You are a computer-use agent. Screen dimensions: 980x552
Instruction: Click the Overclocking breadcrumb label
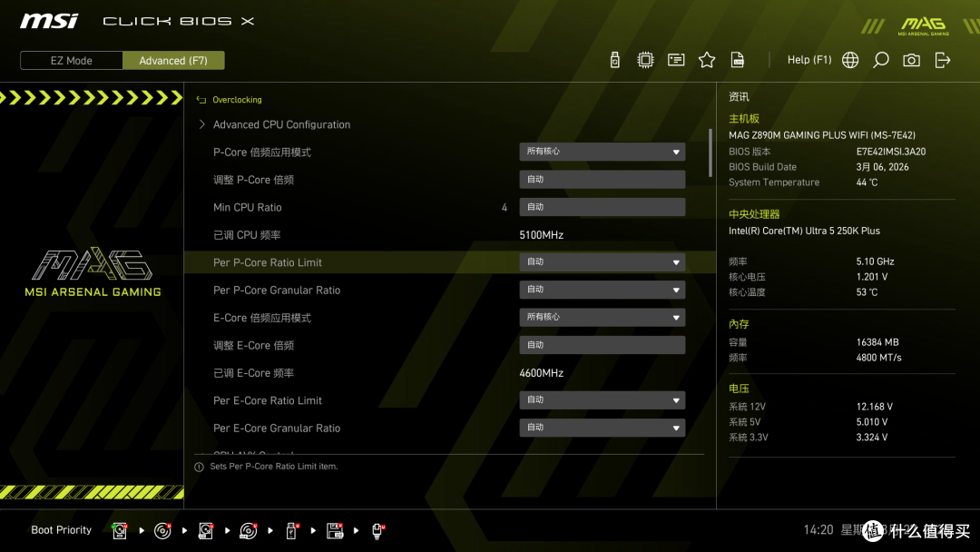click(237, 100)
